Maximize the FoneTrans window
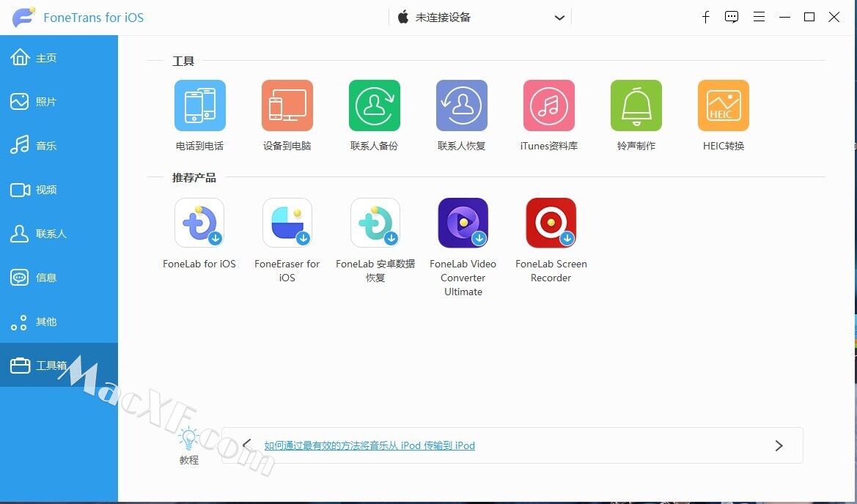 (x=809, y=18)
